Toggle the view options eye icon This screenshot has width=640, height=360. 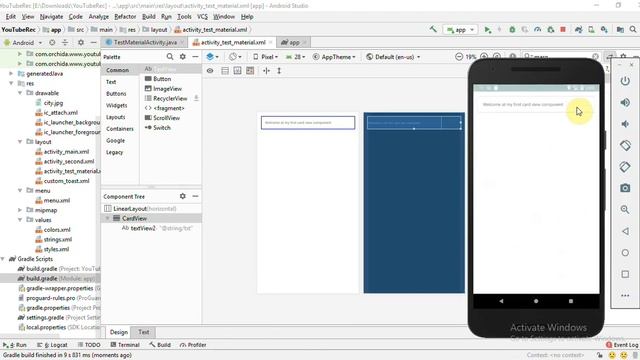click(x=210, y=71)
